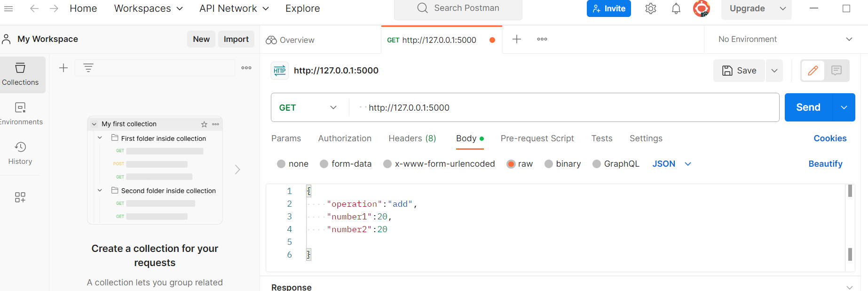
Task: Click the Beautify link
Action: tap(825, 164)
